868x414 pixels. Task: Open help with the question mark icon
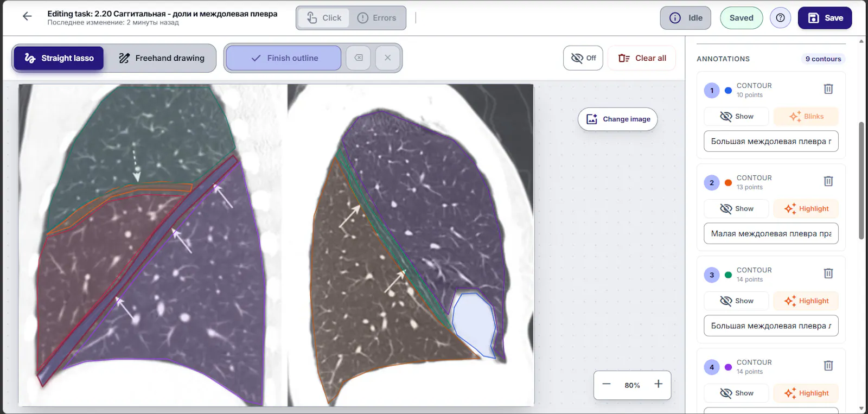tap(780, 18)
